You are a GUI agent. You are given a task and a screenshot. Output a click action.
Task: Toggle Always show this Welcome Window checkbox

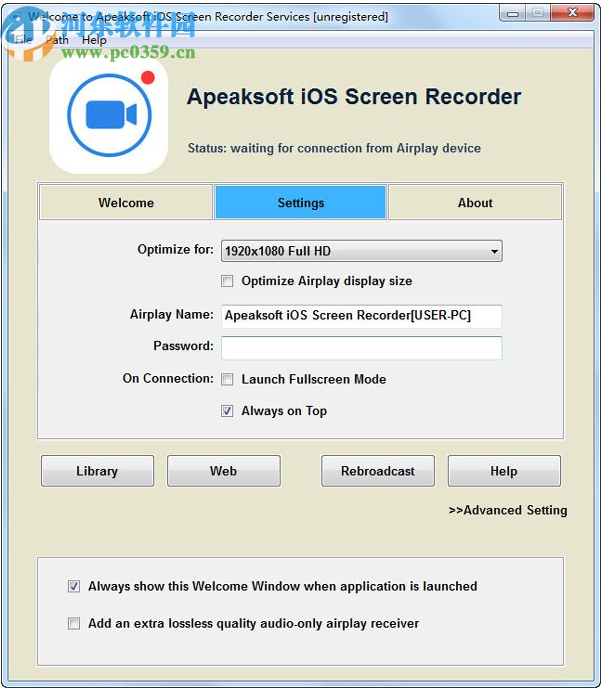(74, 586)
